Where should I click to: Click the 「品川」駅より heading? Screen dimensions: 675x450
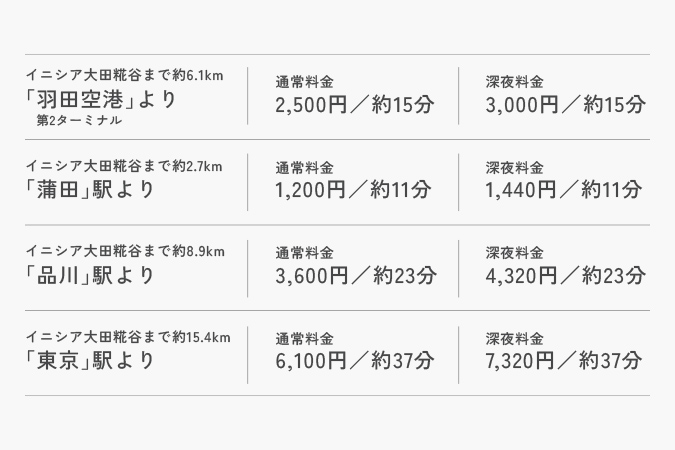(91, 274)
